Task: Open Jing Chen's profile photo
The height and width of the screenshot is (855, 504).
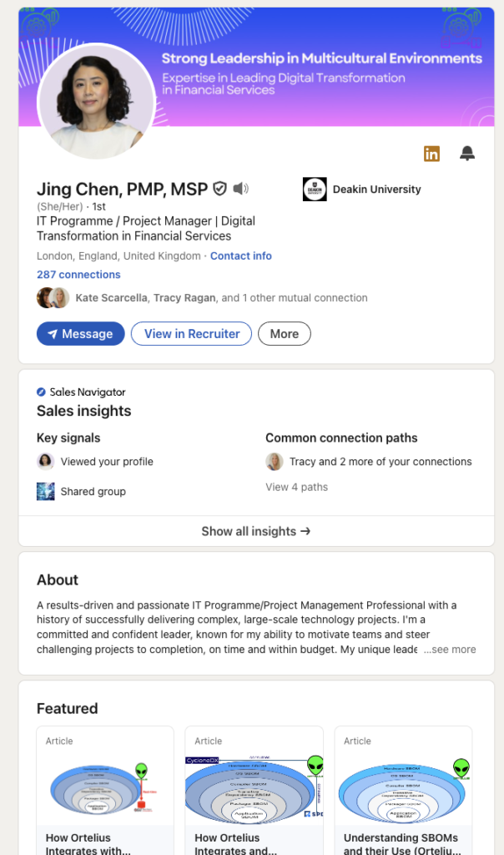Action: click(97, 102)
